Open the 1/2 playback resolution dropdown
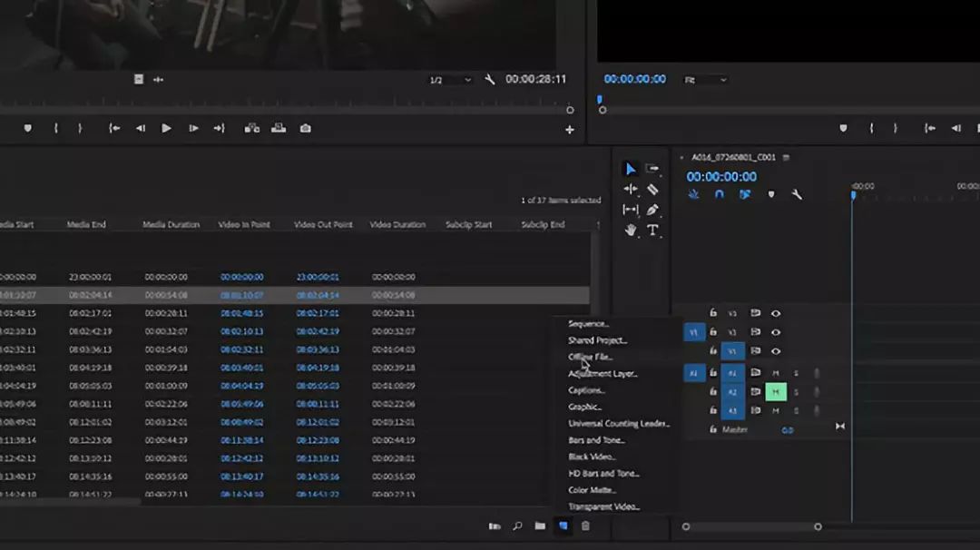This screenshot has width=980, height=550. 451,80
